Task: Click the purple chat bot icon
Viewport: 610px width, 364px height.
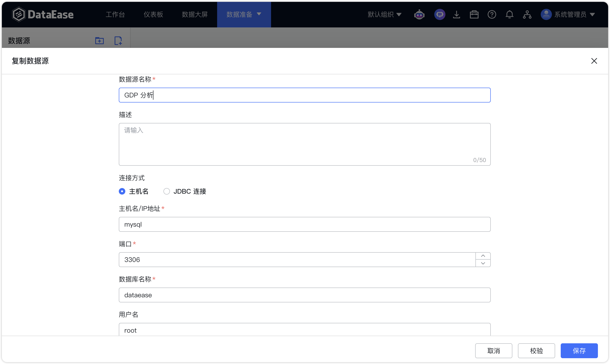Action: [x=440, y=14]
